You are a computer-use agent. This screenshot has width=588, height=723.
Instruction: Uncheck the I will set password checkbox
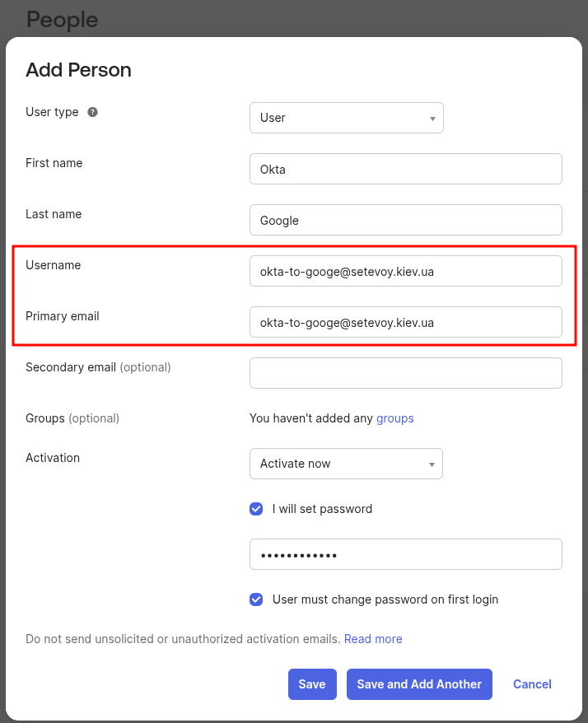(256, 509)
